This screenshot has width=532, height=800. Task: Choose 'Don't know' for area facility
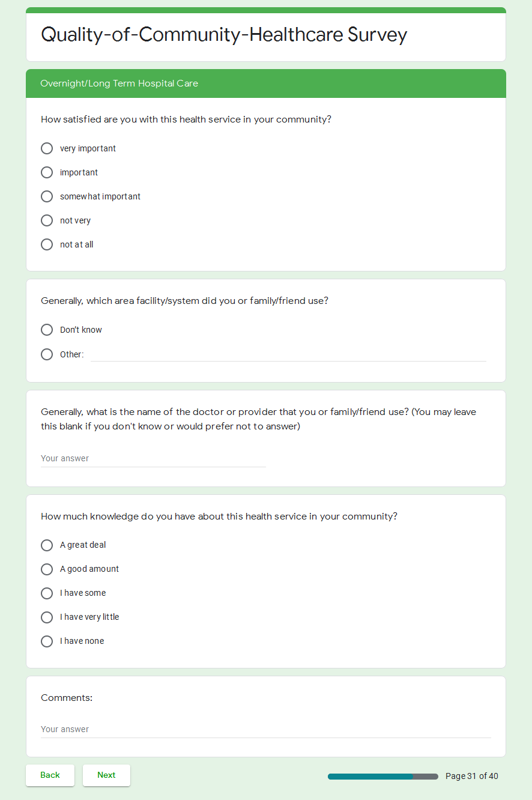click(47, 330)
